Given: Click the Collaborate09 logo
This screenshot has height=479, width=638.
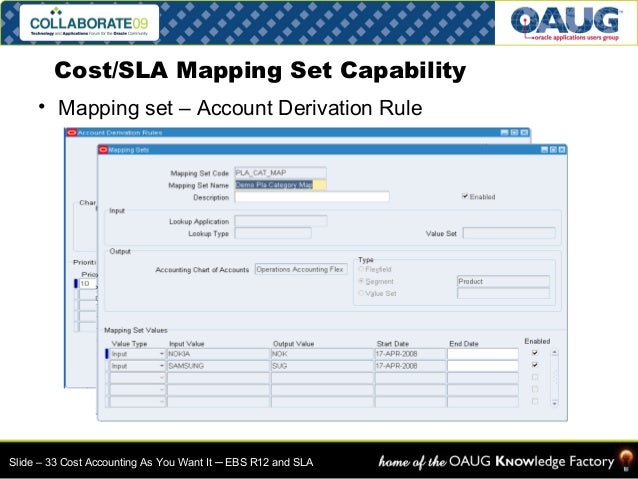Looking at the screenshot, I should [x=89, y=23].
